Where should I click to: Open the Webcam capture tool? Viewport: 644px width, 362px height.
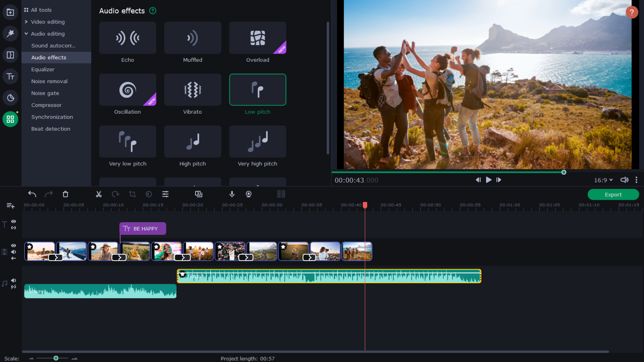(x=249, y=194)
